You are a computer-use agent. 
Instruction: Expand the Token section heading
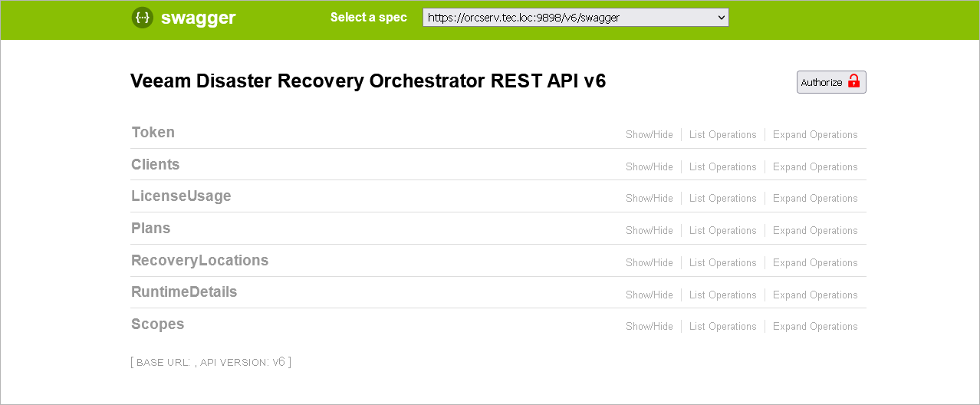pos(153,133)
